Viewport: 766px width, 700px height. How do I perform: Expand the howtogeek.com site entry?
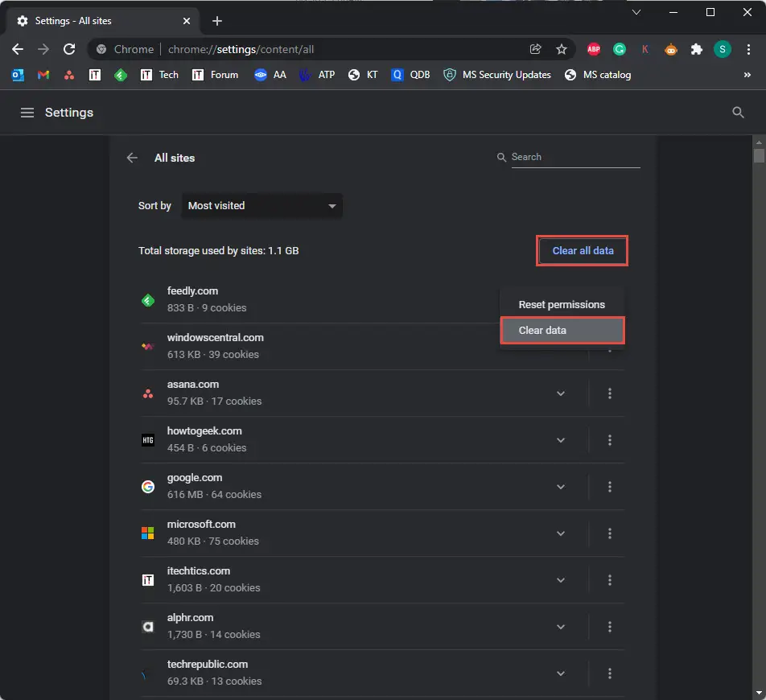561,440
